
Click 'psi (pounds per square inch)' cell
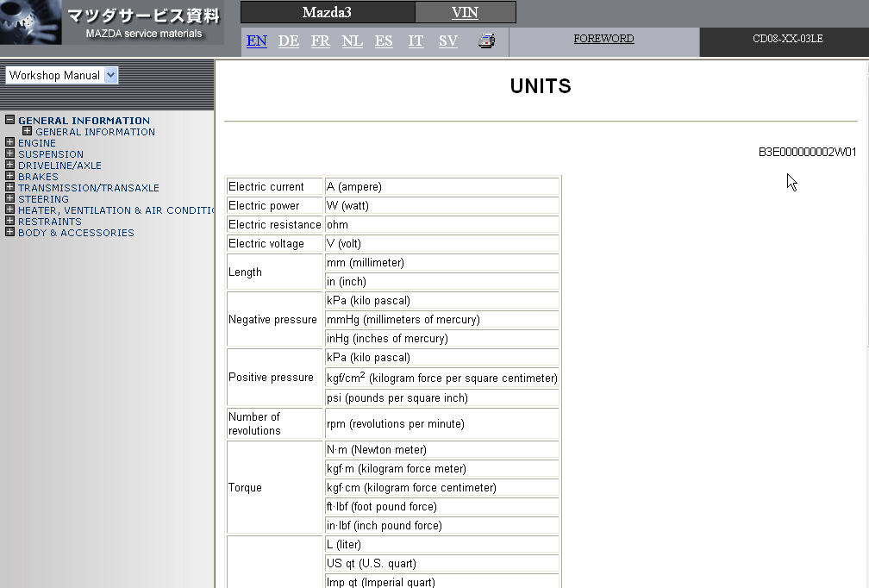click(x=441, y=397)
